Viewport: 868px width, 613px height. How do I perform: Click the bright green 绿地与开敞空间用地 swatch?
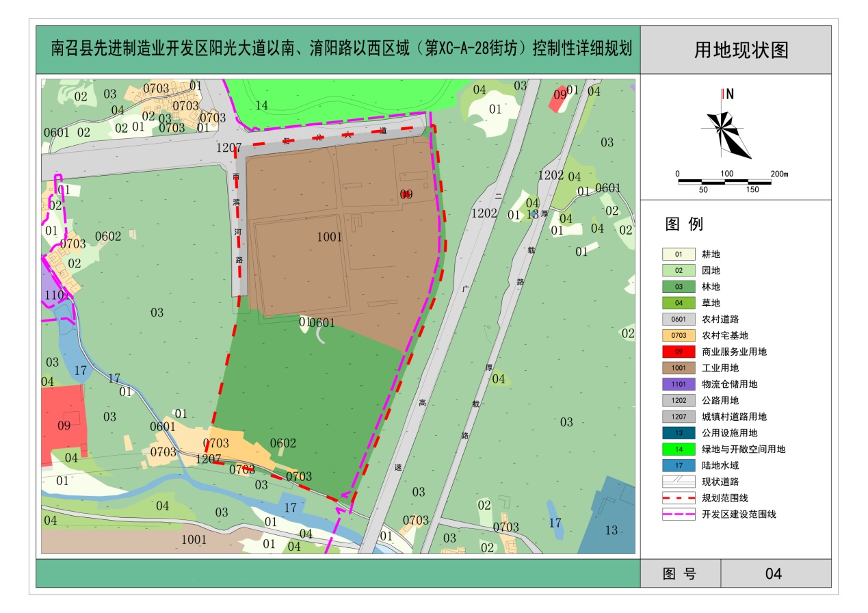click(x=679, y=449)
